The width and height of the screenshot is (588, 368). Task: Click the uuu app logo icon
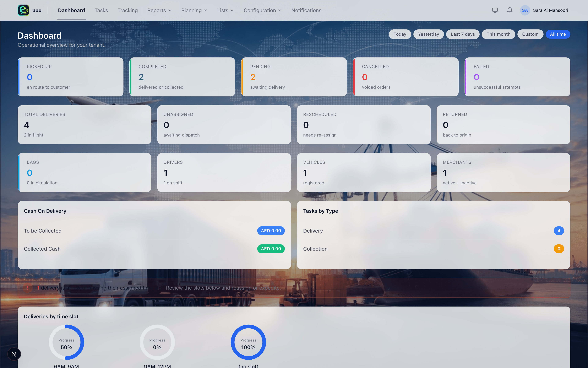pos(24,10)
